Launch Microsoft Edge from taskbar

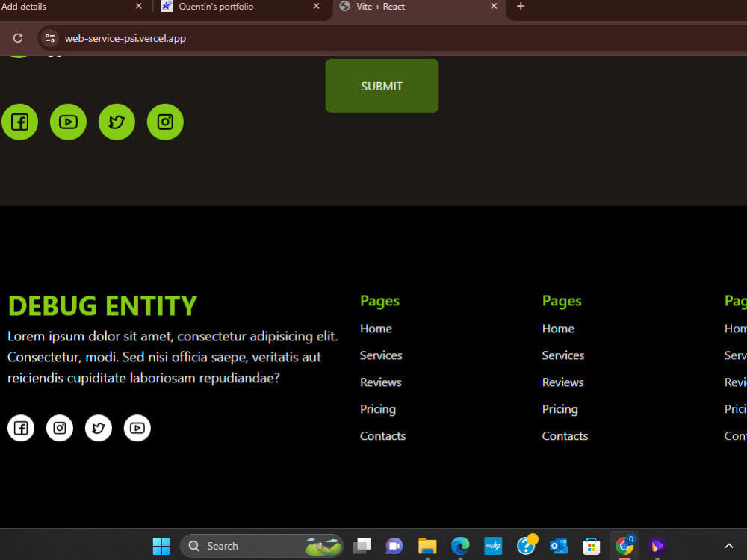[x=460, y=546]
